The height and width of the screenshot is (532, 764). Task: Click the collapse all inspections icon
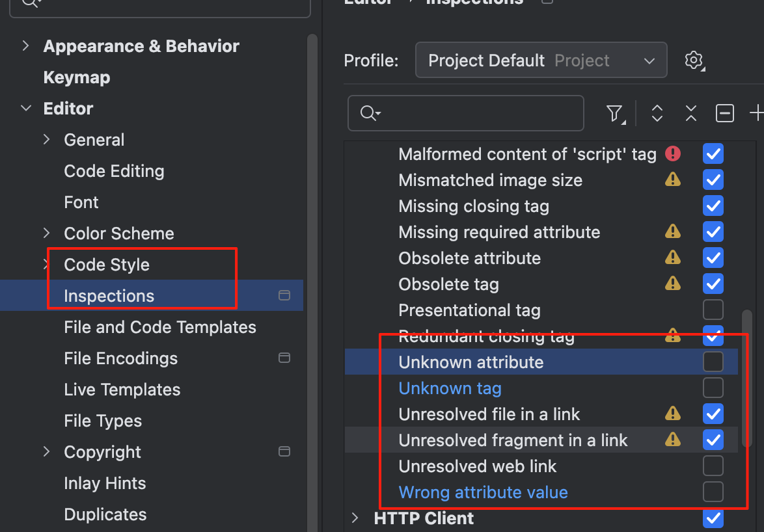[x=690, y=114]
